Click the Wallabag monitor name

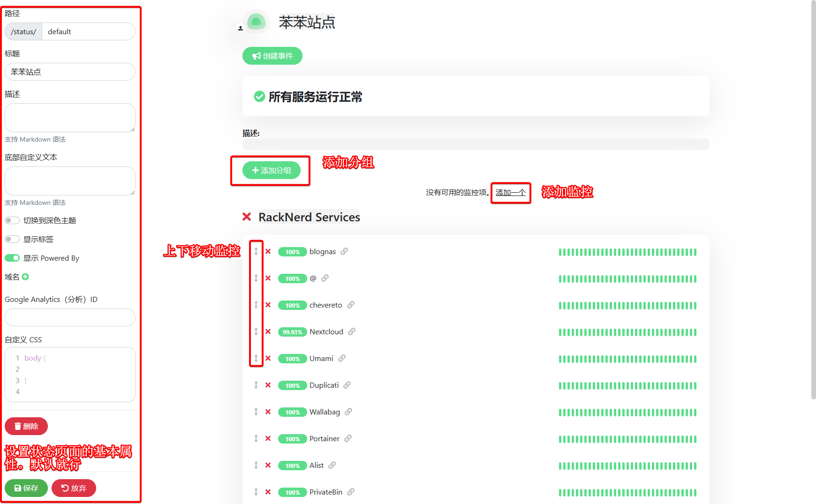click(325, 412)
